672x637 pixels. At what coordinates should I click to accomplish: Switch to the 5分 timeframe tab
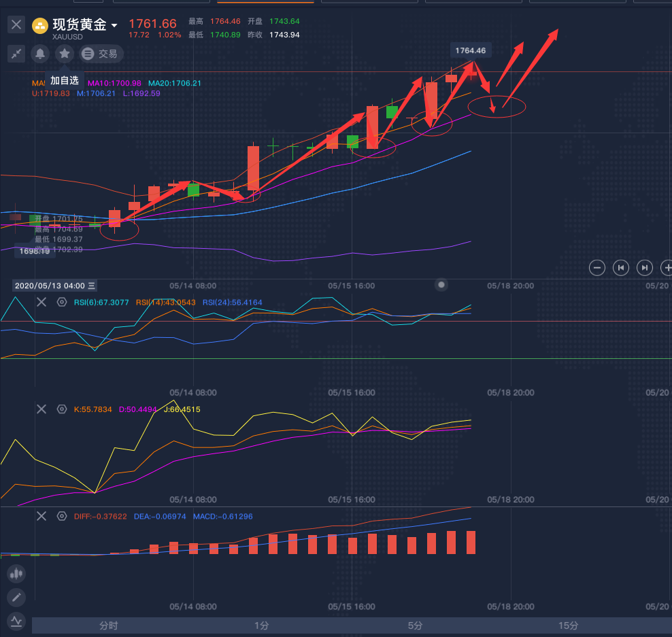(415, 625)
